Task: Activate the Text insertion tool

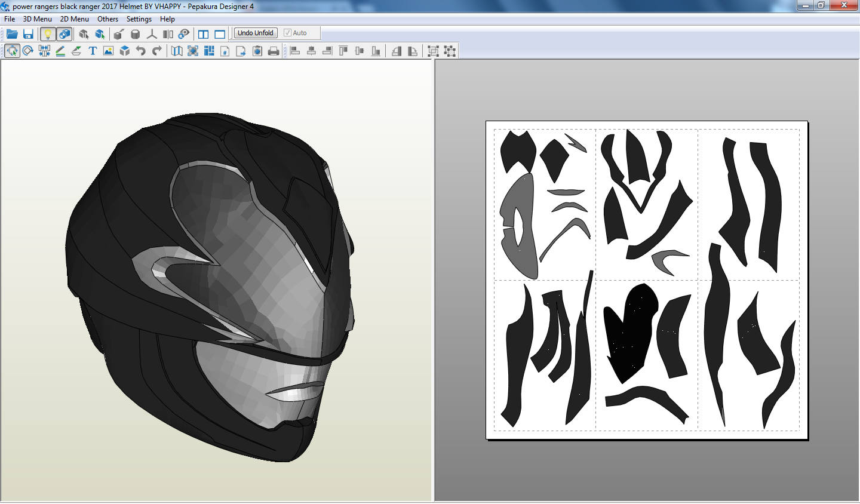Action: [x=92, y=51]
